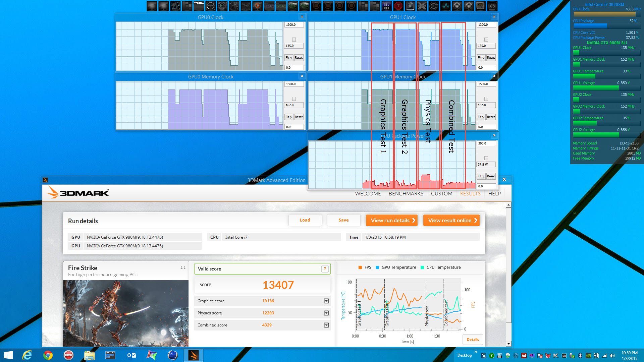Switch to the BENCHMARKS tab
Screen dimensions: 644x362
pyautogui.click(x=406, y=194)
